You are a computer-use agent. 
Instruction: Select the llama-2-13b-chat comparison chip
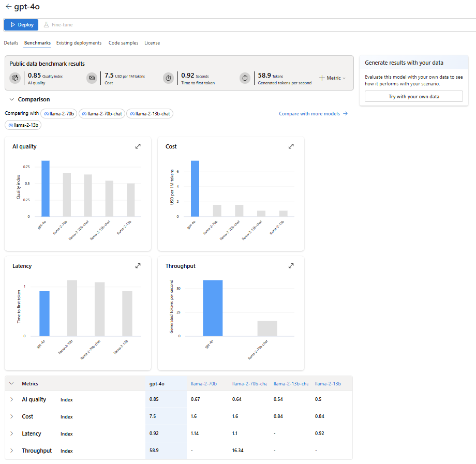pos(150,113)
